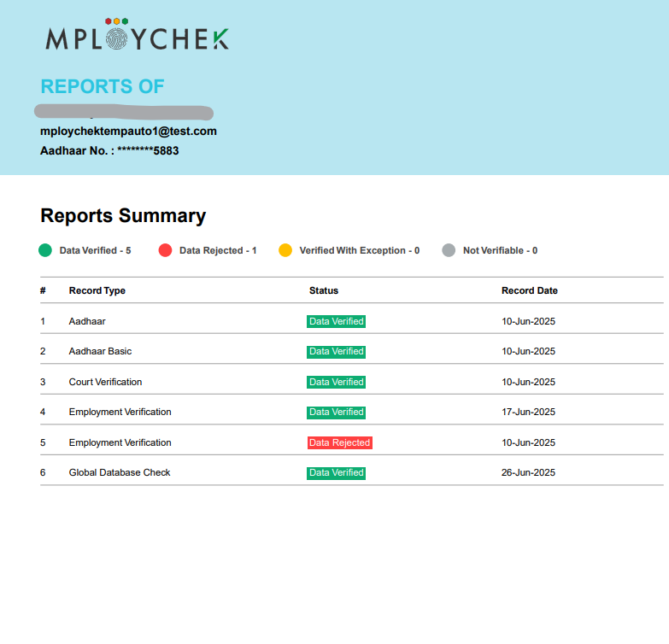Select Employment Verification record dated 17-Jun-2025

(x=120, y=412)
